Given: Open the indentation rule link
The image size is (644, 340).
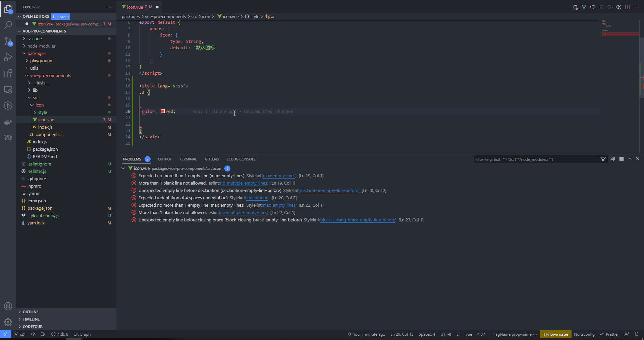Looking at the screenshot, I should tap(257, 198).
